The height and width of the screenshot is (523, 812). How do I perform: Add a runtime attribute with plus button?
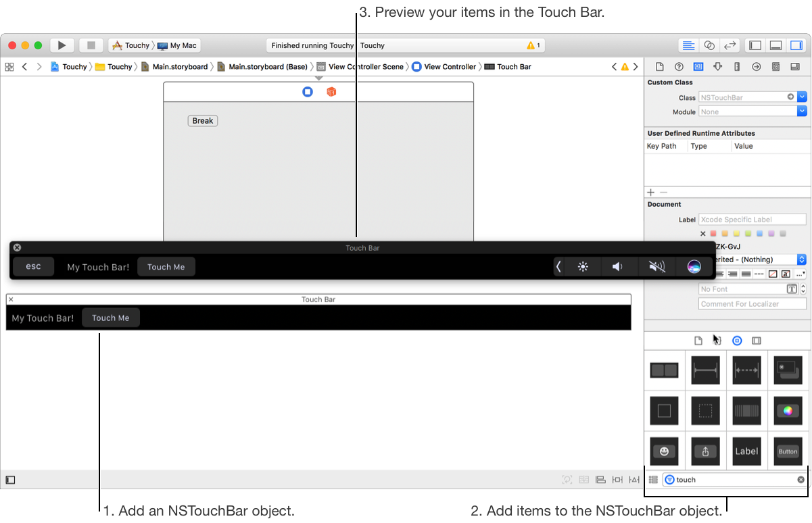tap(651, 193)
